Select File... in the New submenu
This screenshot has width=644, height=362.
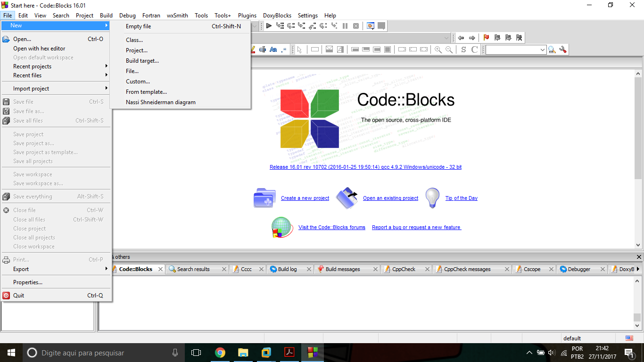(180, 71)
